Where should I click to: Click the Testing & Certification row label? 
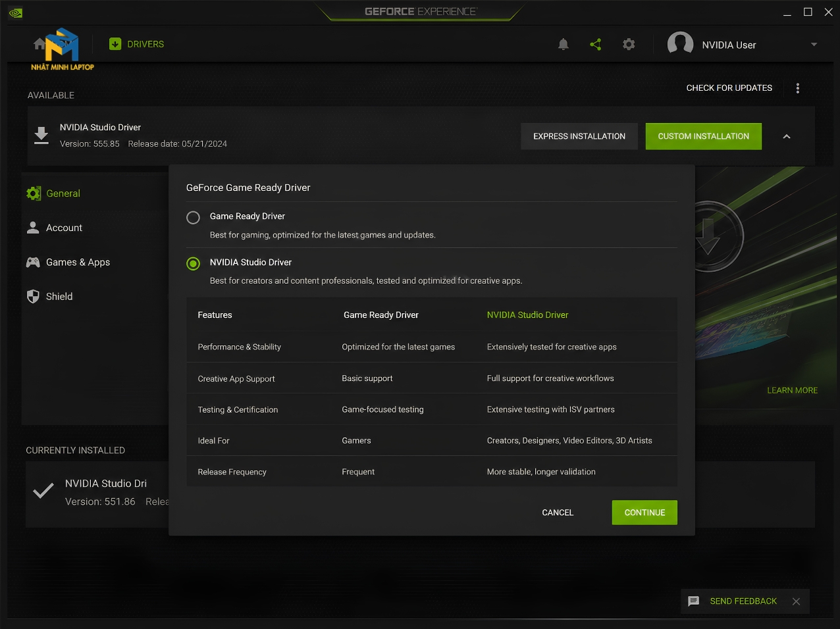click(x=238, y=409)
